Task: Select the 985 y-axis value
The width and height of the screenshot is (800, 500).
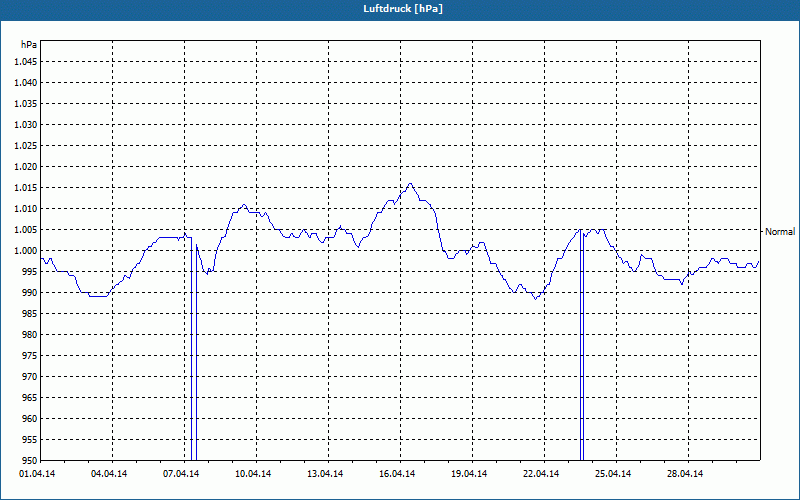Action: (x=30, y=314)
